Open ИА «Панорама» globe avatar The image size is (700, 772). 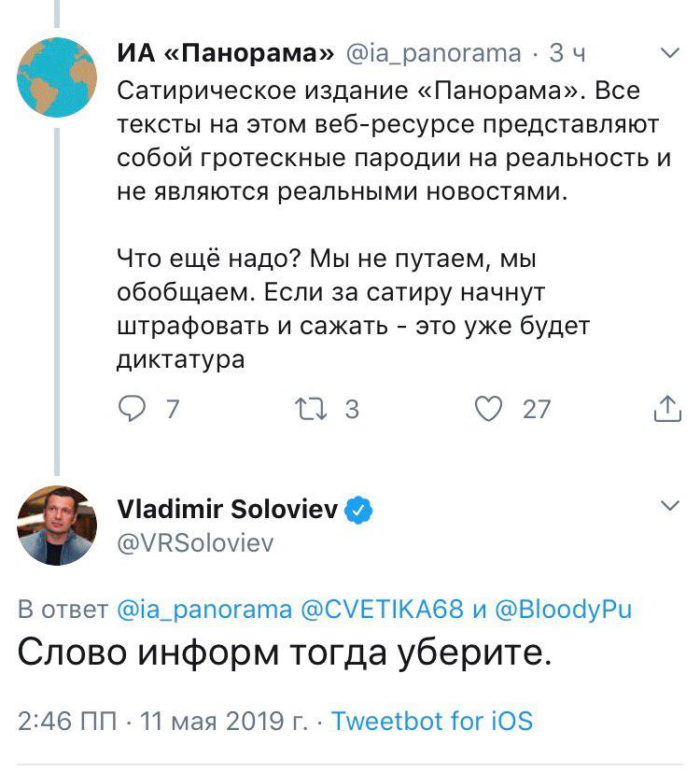coord(57,77)
